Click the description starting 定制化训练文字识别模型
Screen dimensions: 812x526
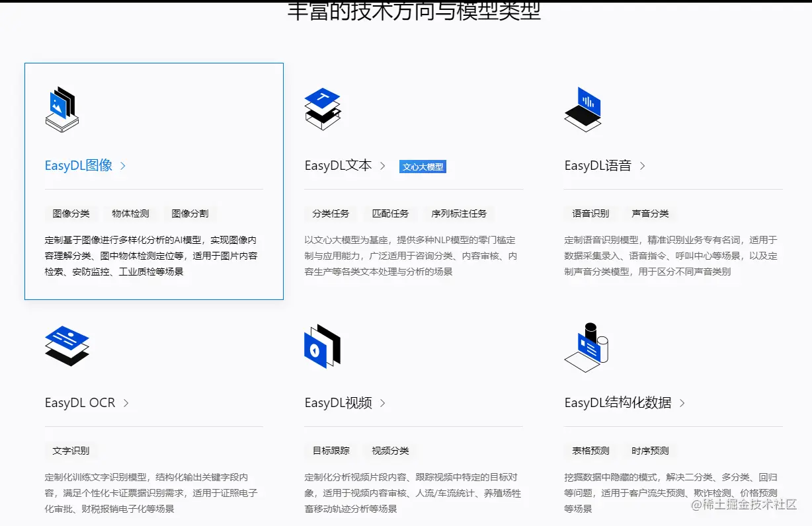click(151, 493)
